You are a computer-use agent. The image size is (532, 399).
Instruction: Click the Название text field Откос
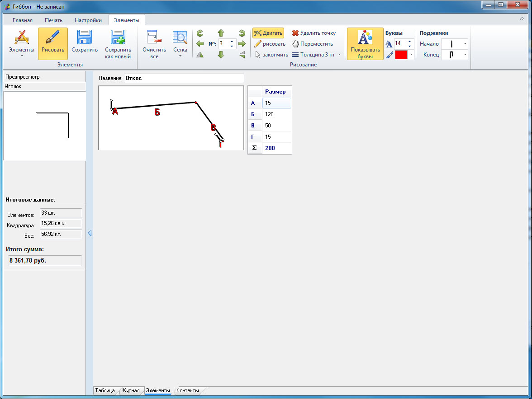pyautogui.click(x=184, y=78)
